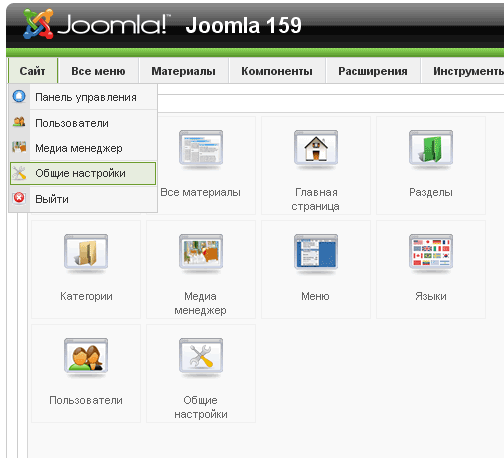Click the Категории label
Viewport: 504px width, 458px height.
[x=86, y=296]
